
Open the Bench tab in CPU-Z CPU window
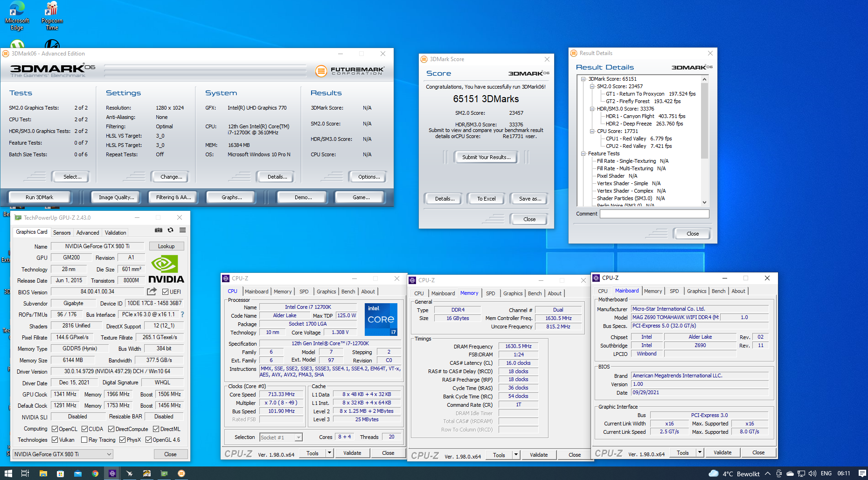(x=348, y=292)
